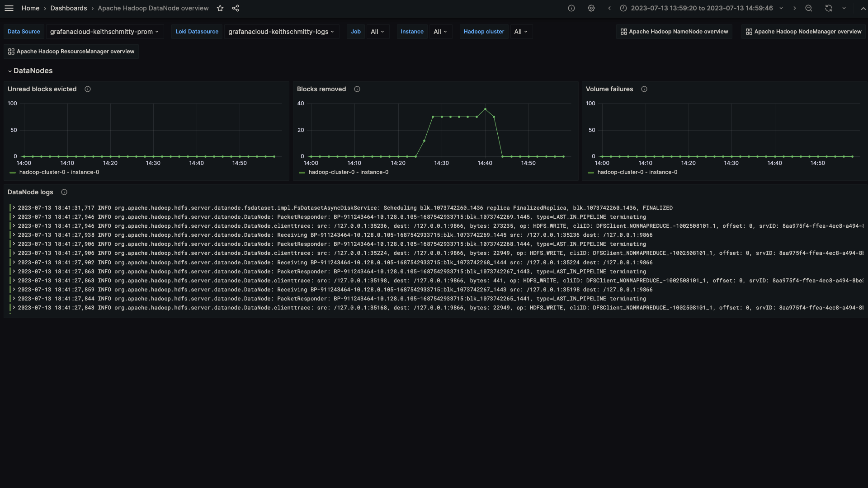Open Apache Hadoop NameNode overview link
Screen dimensions: 868x488
(674, 32)
